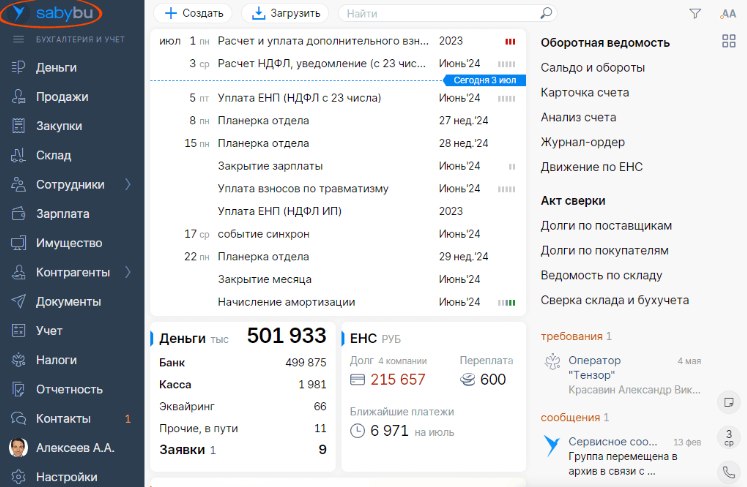
Task: Click the Касса 1 981 row
Action: (242, 385)
